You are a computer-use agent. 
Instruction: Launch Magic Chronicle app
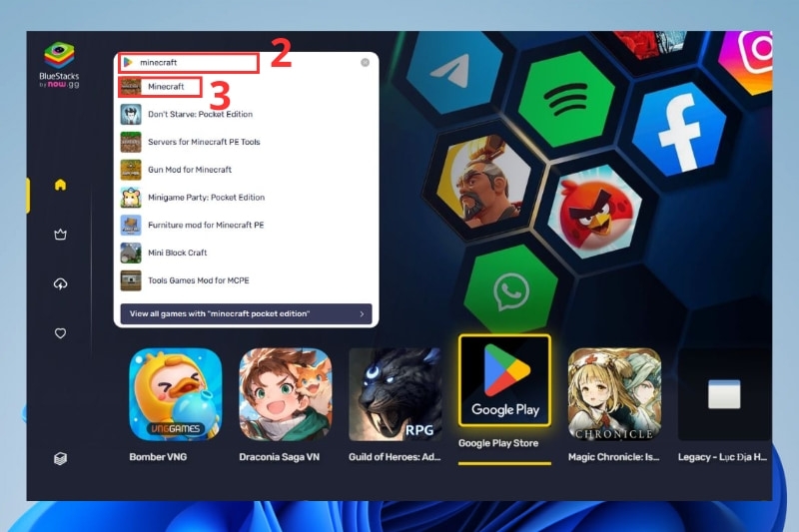pos(614,394)
